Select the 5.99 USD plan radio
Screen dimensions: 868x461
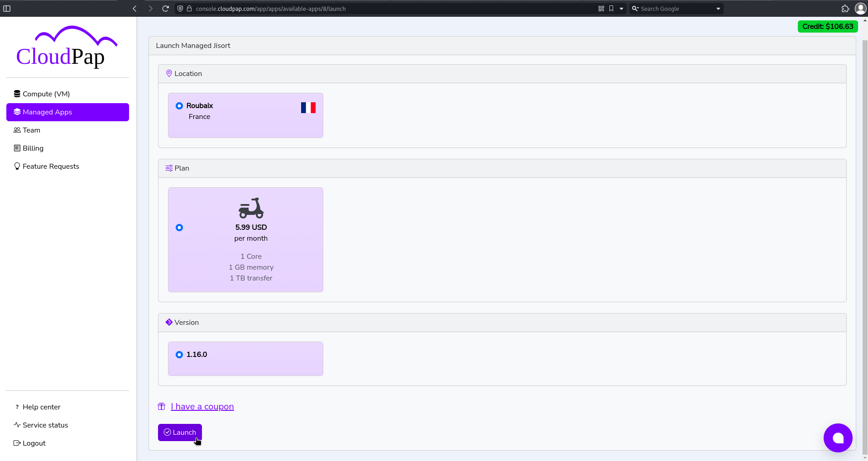tap(179, 228)
